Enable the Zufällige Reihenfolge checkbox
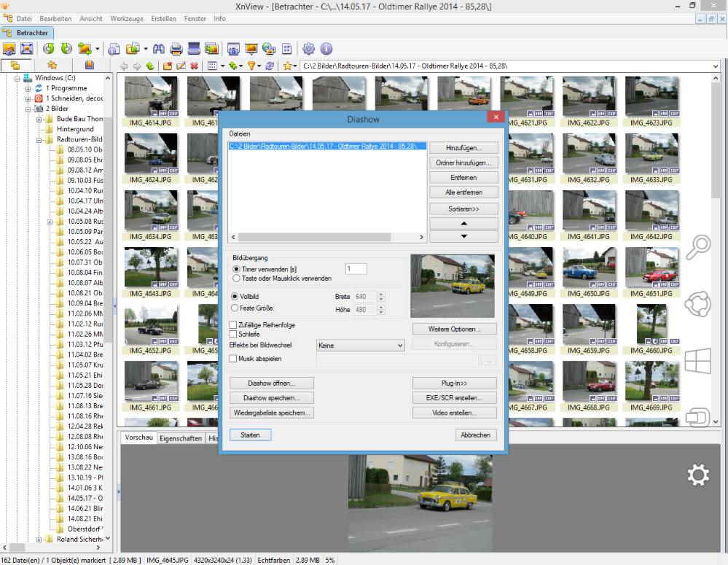This screenshot has height=565, width=728. (x=233, y=325)
